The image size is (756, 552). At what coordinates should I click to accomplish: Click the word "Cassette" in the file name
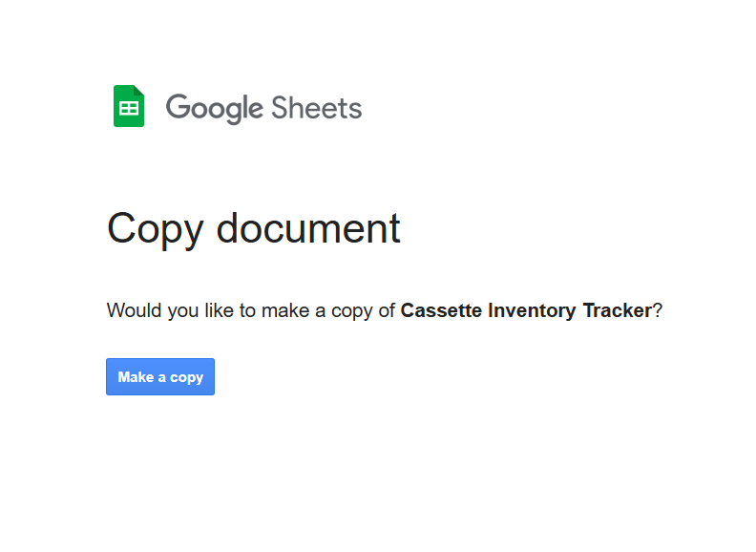click(441, 310)
